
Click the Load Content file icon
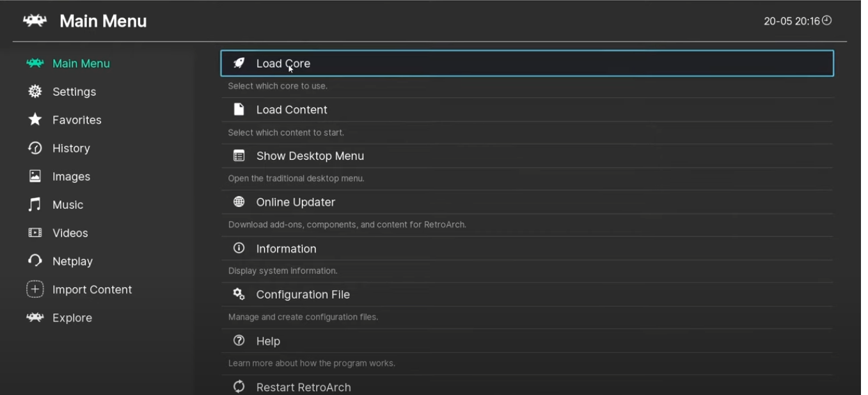tap(239, 109)
